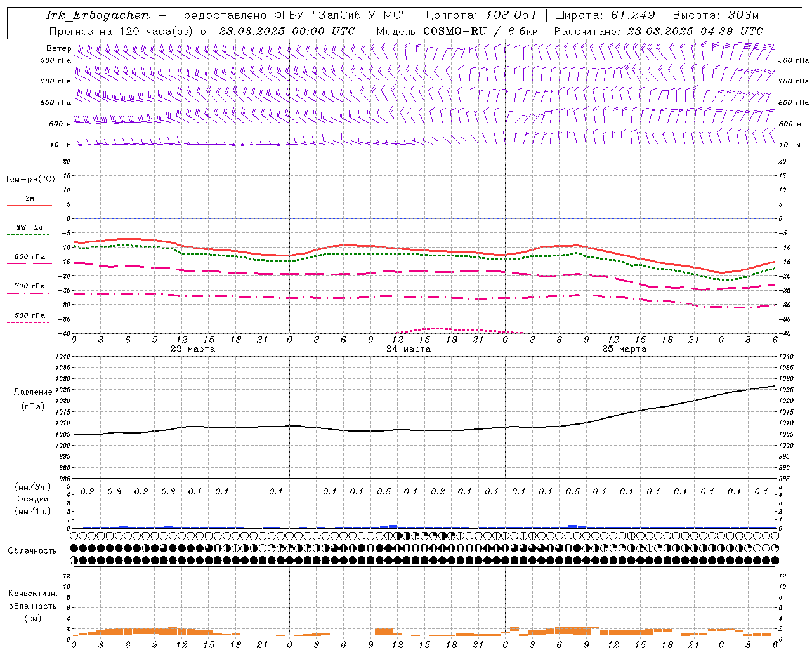The width and height of the screenshot is (812, 650).
Task: Click the 24 марта date label
Action: pos(409,349)
